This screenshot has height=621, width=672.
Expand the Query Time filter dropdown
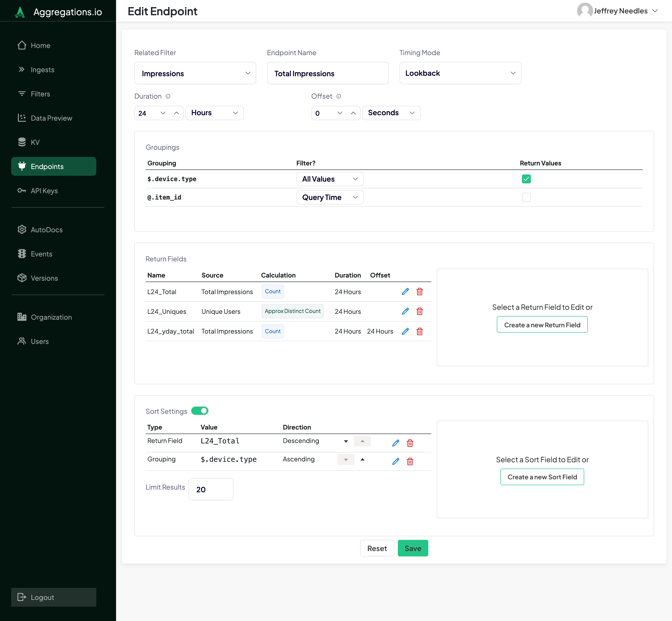pyautogui.click(x=330, y=197)
